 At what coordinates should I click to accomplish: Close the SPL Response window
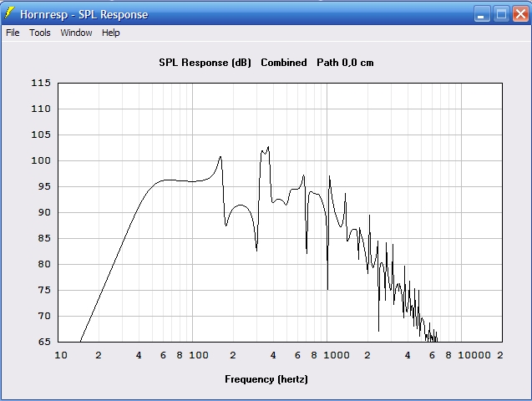tap(520, 14)
